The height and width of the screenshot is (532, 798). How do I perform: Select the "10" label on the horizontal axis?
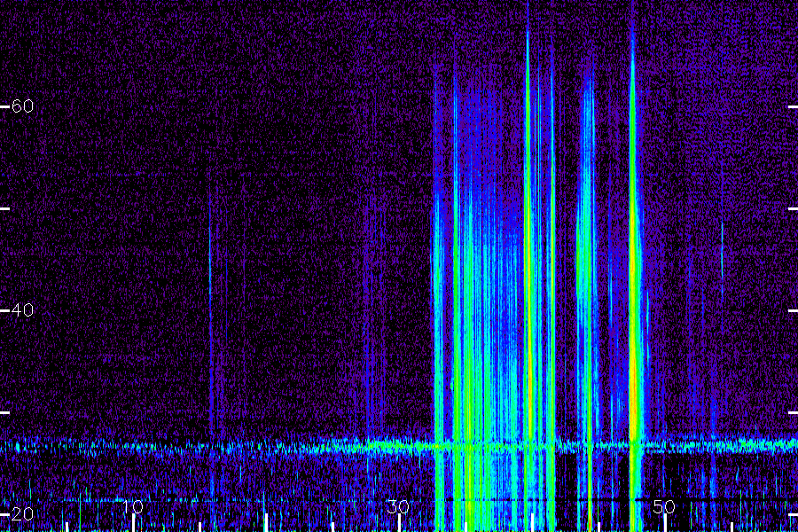coord(133,507)
